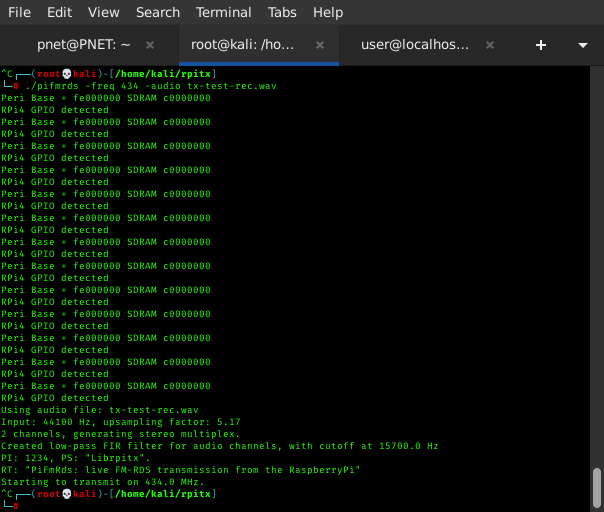This screenshot has height=512, width=604.
Task: Click the 'PI: 1234, PS: "Librpitx"' line
Action: point(76,458)
